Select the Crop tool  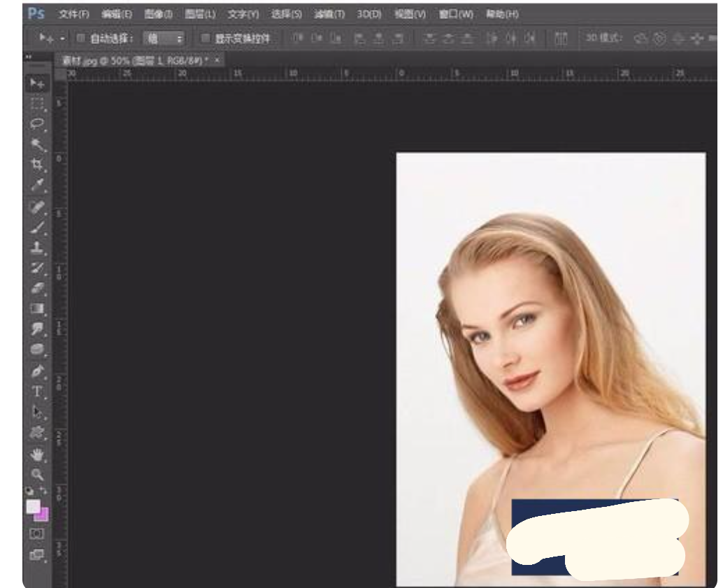tap(36, 164)
